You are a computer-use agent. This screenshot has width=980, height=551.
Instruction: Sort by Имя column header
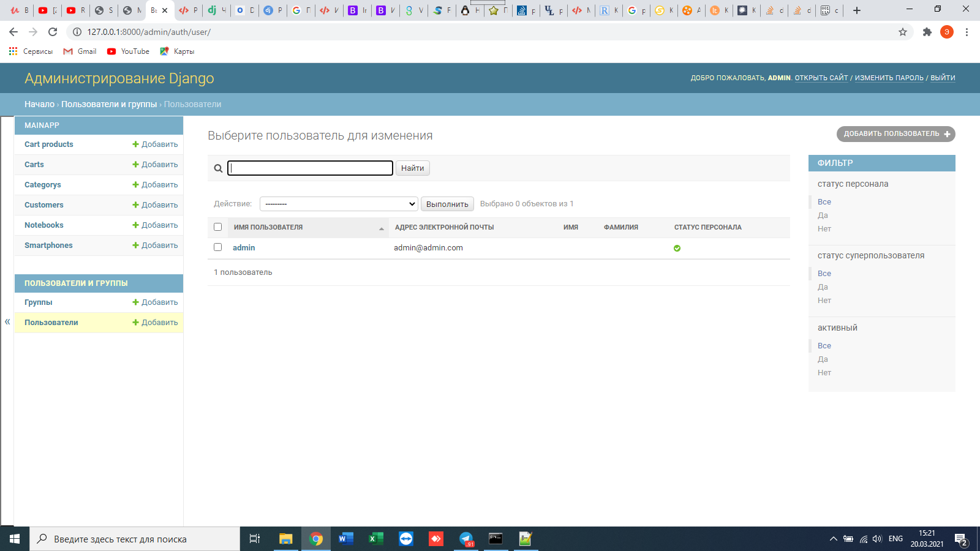point(571,227)
